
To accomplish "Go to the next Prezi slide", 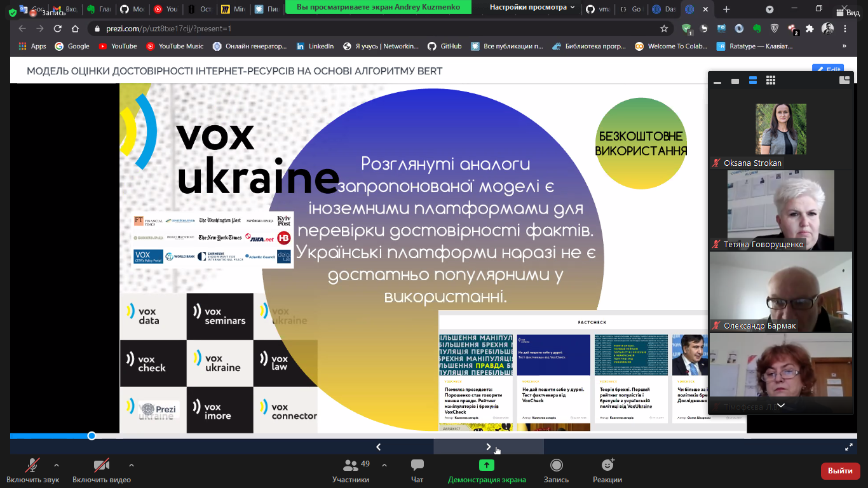I will (489, 447).
